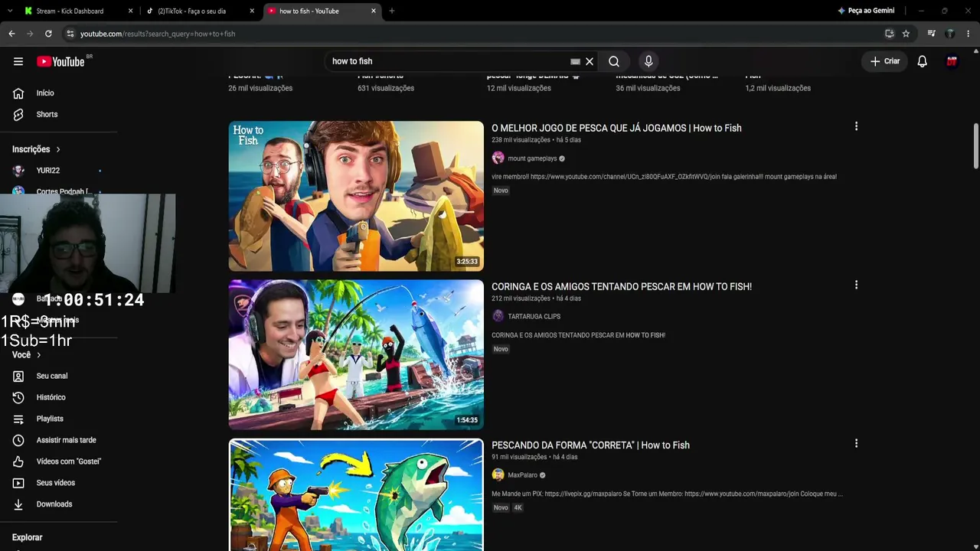Close the TikTok tab
This screenshot has height=551, width=980.
252,11
